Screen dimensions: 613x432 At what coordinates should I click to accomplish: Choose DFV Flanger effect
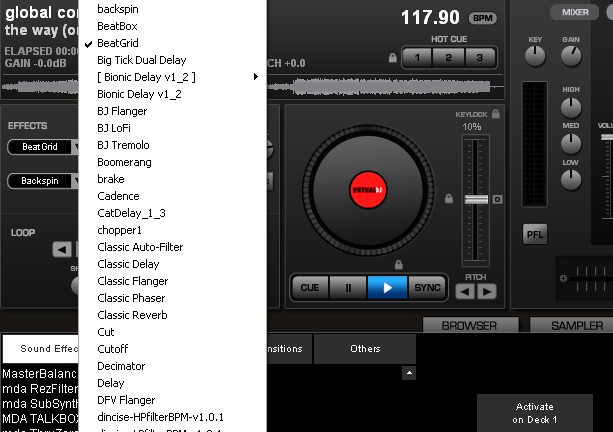[172, 400]
